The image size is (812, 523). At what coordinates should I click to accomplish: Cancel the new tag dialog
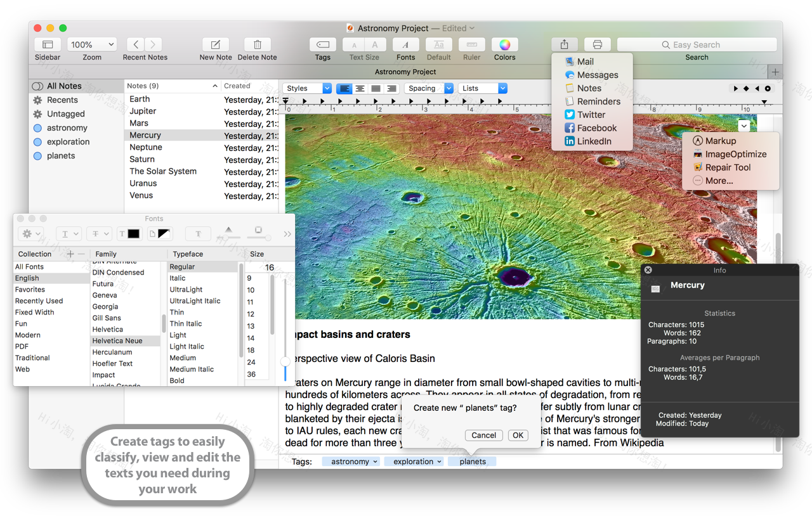pos(483,435)
